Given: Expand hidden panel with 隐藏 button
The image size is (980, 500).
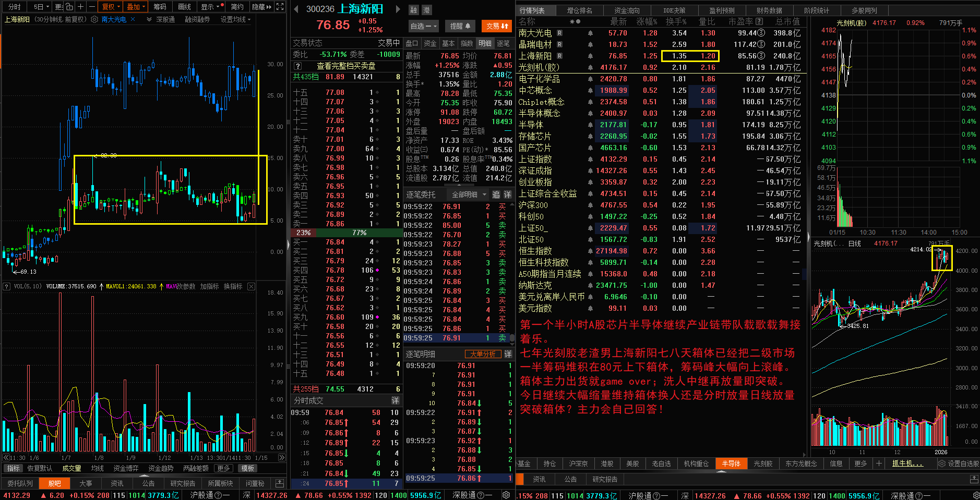Looking at the screenshot, I should click(x=261, y=7).
